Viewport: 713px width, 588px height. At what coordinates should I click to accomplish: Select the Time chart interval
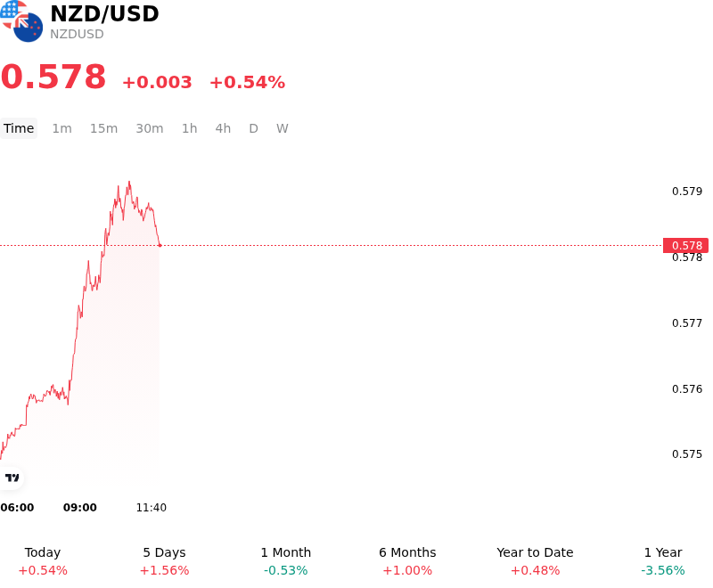pos(19,128)
